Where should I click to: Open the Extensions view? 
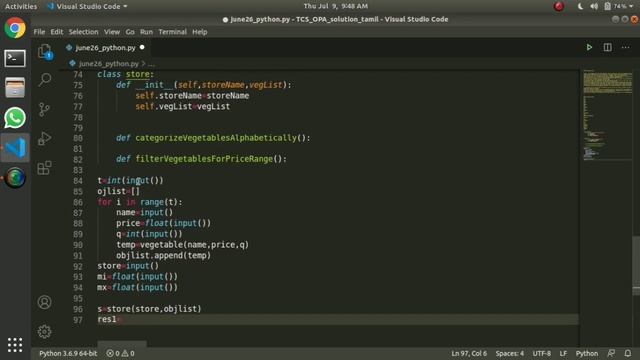44,168
